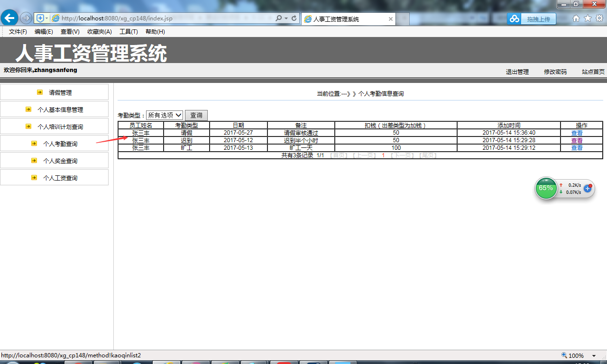Click the browser forward arrow

pyautogui.click(x=26, y=18)
